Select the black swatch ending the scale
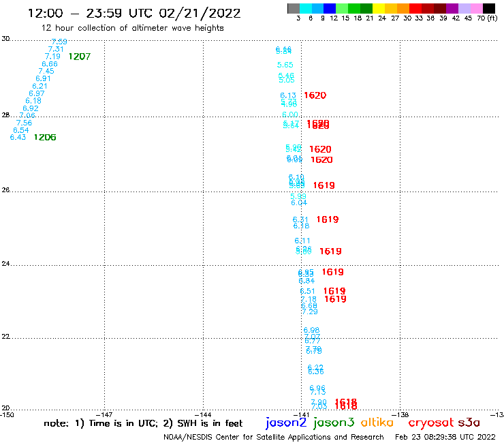 pyautogui.click(x=488, y=8)
